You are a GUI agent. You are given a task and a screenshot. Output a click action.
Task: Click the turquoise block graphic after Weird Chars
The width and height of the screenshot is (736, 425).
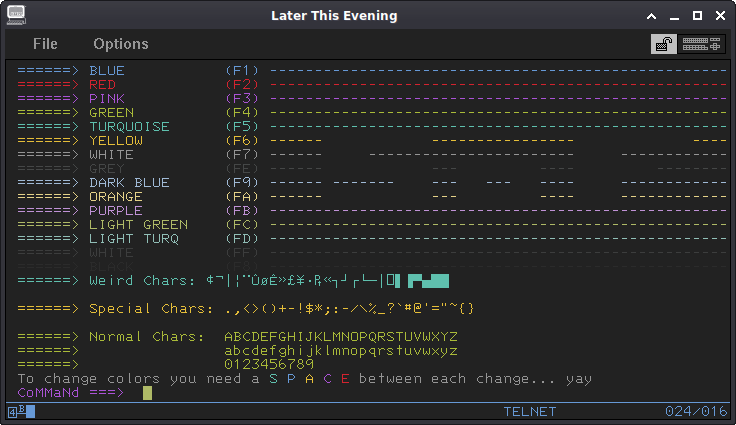[428, 281]
